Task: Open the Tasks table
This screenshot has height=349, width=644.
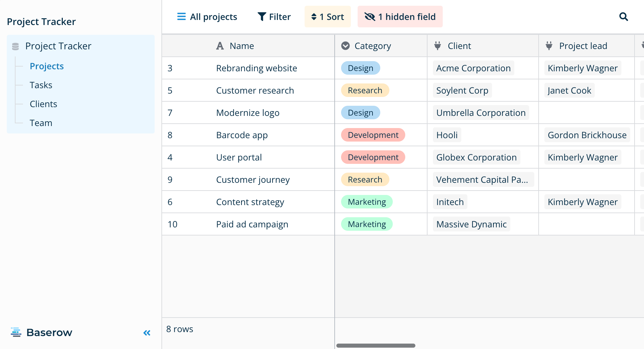Action: coord(41,85)
